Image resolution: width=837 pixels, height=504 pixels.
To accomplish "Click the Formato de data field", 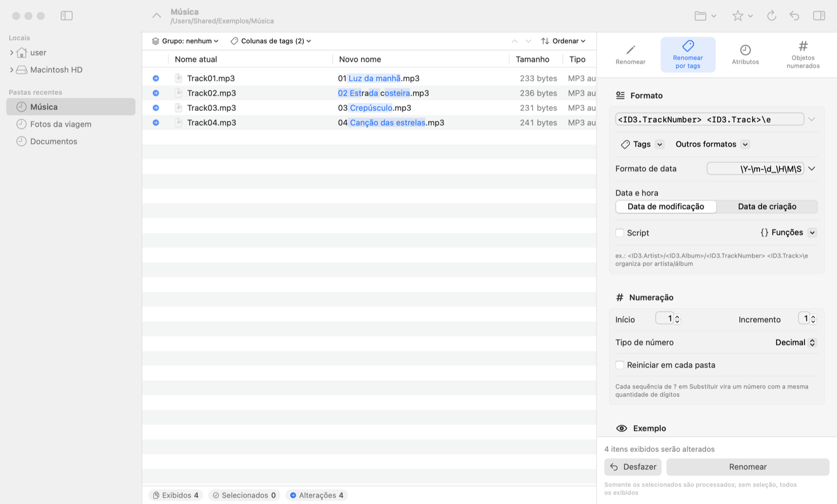I will point(755,169).
